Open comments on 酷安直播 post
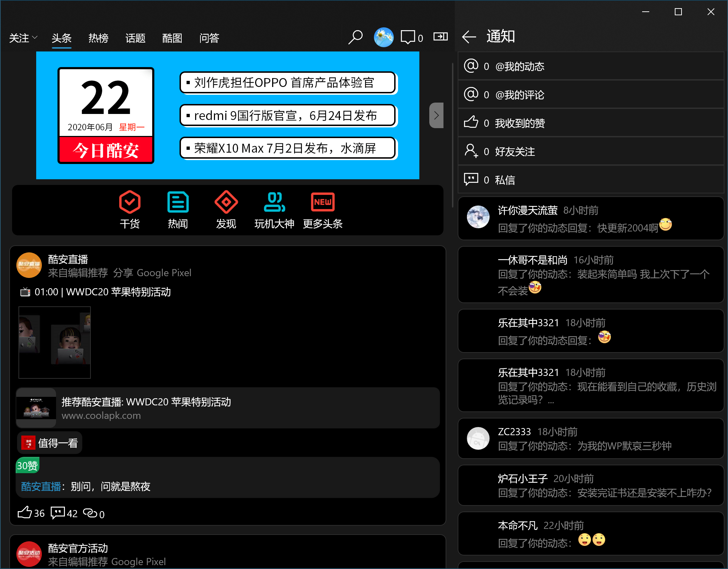The width and height of the screenshot is (728, 569). coord(58,513)
